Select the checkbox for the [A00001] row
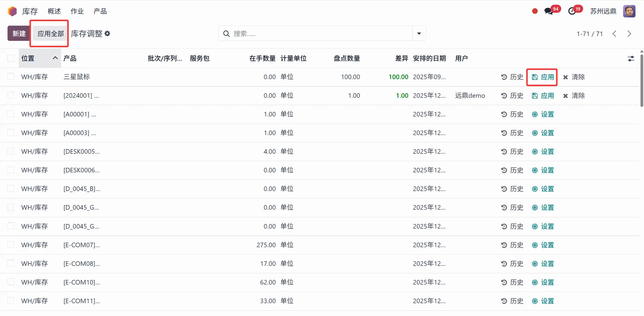This screenshot has width=644, height=316. click(x=11, y=114)
